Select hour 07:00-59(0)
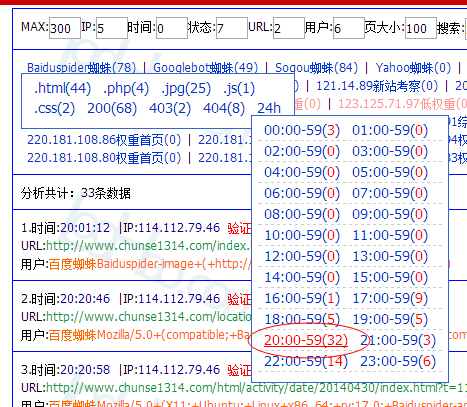Screen dimensions: 467x407 click(x=390, y=193)
